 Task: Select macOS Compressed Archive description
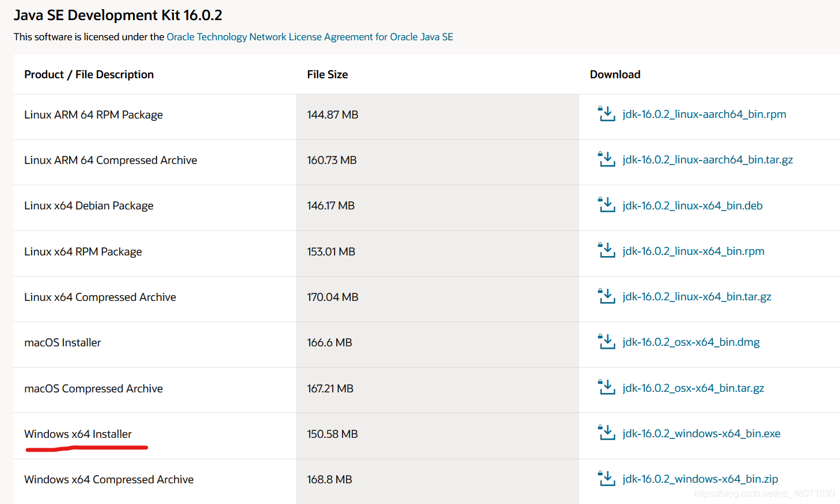[93, 388]
